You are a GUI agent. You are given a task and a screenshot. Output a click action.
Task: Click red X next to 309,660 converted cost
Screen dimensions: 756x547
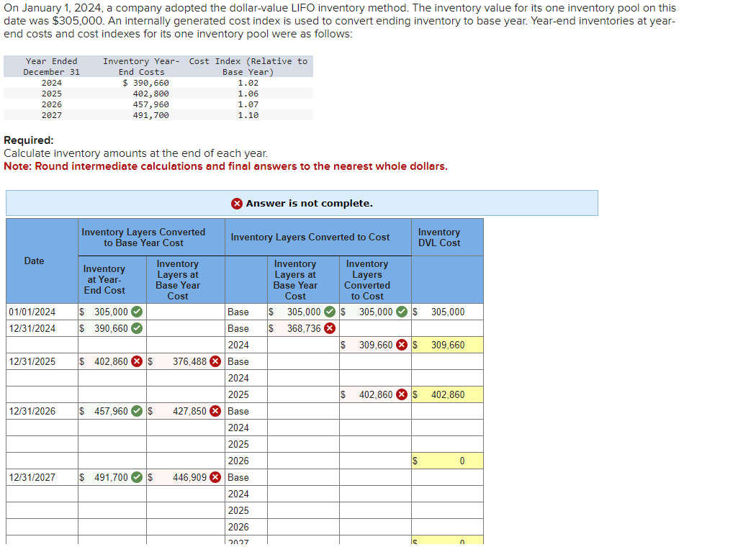(x=402, y=345)
